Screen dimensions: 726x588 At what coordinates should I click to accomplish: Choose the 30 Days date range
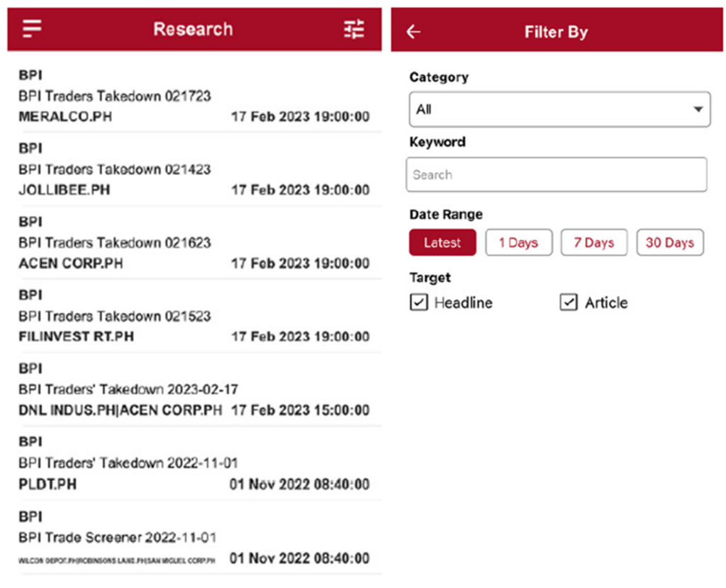click(x=670, y=242)
